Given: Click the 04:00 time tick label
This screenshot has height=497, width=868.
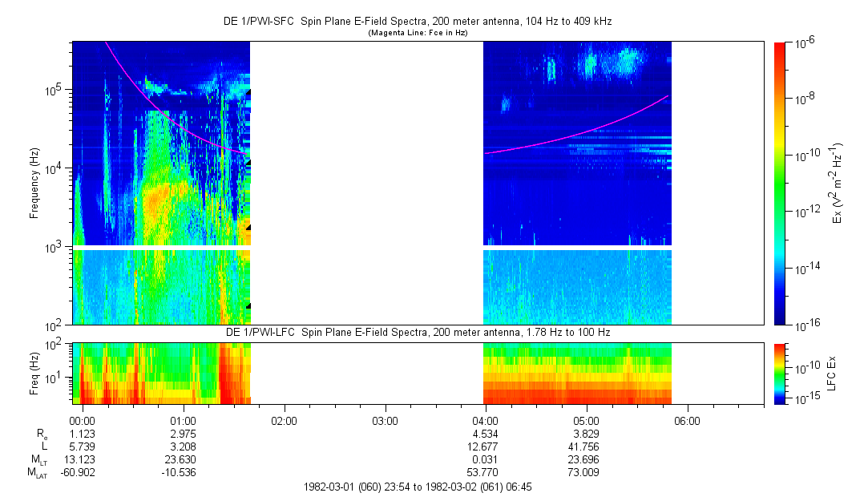Looking at the screenshot, I should point(485,421).
